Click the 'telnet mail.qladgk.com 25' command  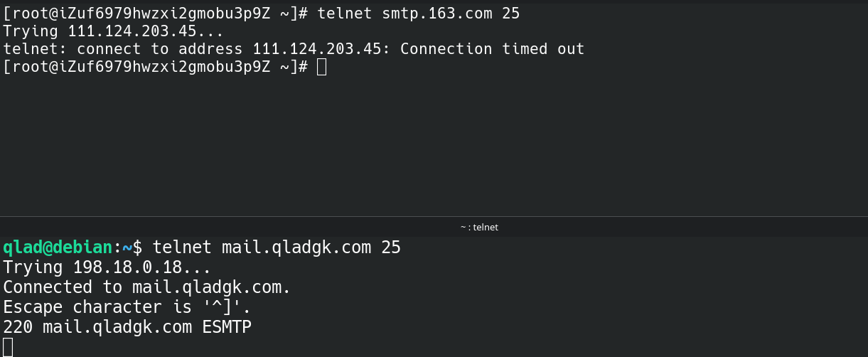click(277, 247)
